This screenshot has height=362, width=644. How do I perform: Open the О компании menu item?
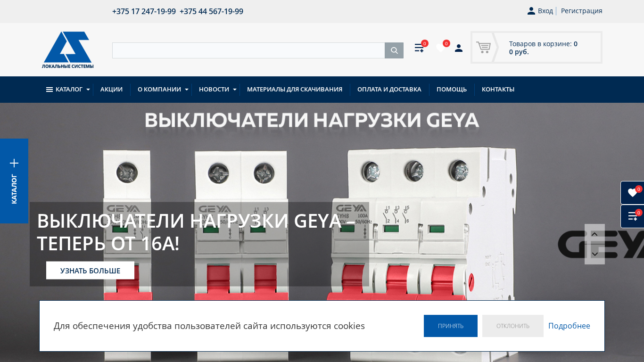pos(159,90)
